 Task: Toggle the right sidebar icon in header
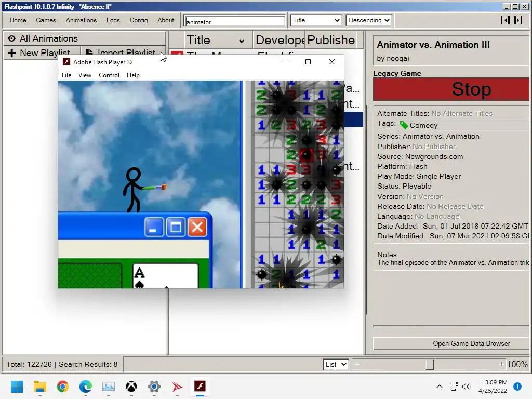coord(517,20)
